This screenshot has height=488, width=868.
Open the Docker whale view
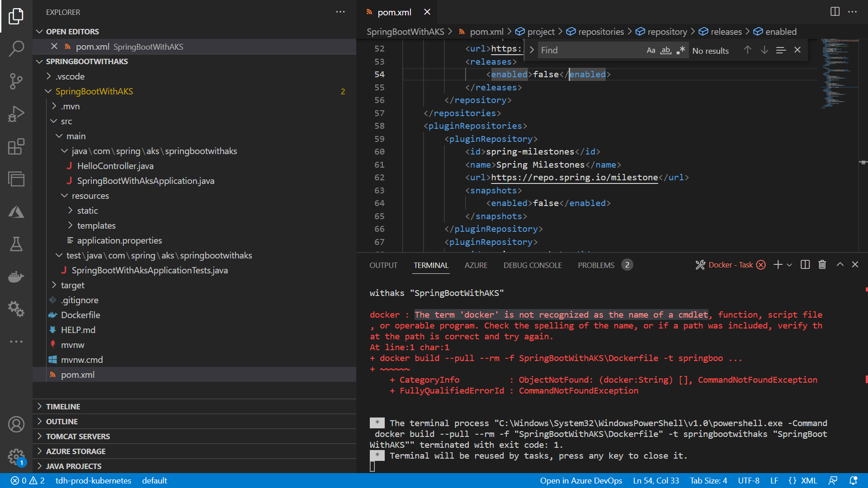click(16, 277)
